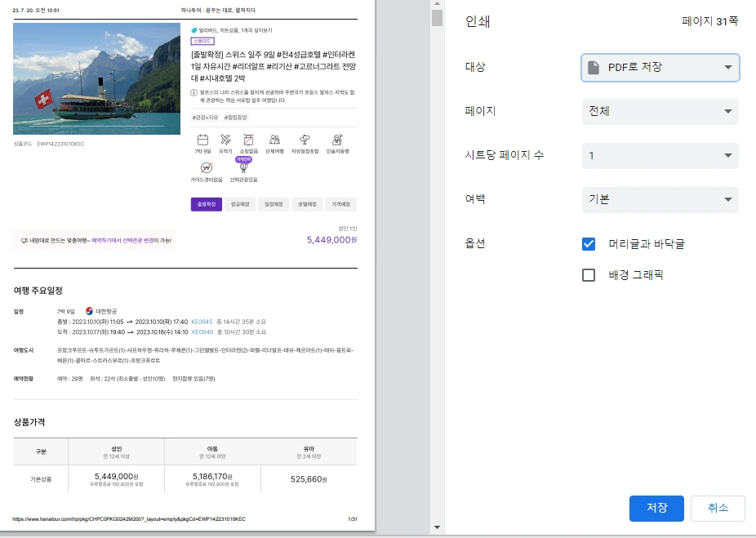Click the 인솔자동행 tour guide icon
Viewport: 756px width, 538px height.
[x=337, y=140]
